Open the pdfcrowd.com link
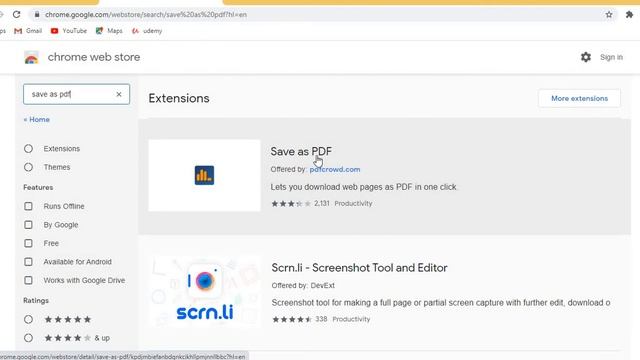 [x=335, y=169]
